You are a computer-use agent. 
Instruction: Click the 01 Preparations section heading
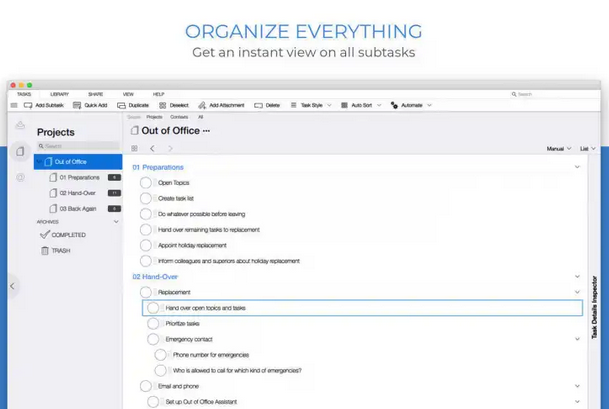(x=158, y=167)
